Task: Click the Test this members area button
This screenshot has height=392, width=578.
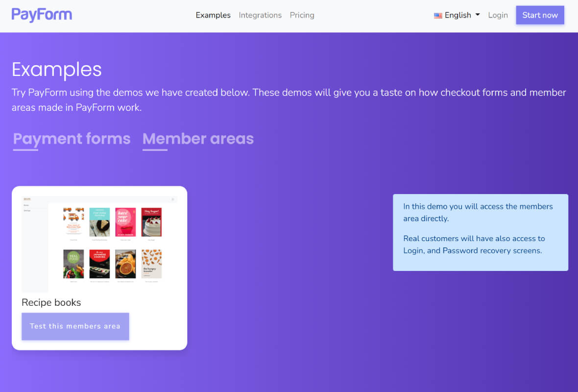Action: [75, 326]
